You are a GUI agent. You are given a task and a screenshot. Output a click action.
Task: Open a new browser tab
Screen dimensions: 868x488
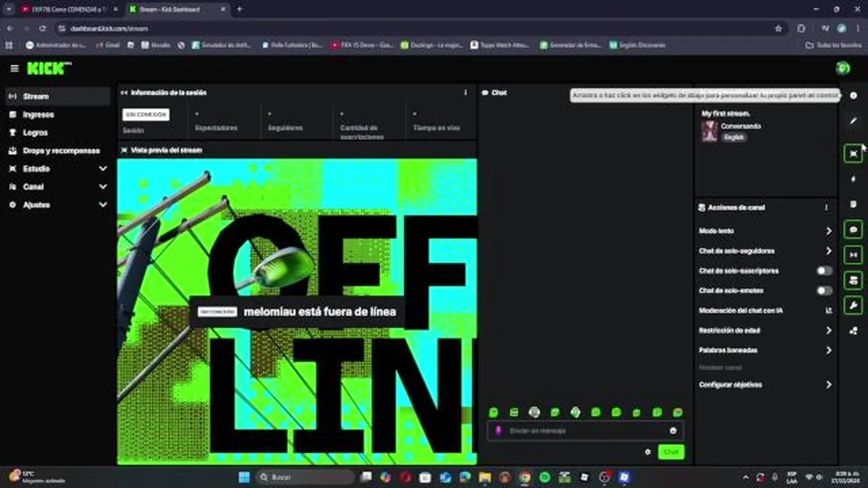pyautogui.click(x=239, y=9)
